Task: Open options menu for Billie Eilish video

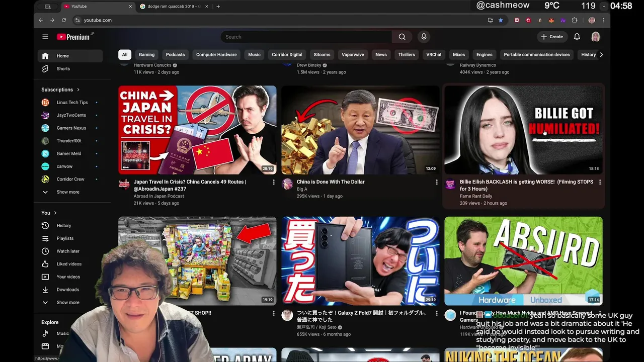Action: coord(600,182)
